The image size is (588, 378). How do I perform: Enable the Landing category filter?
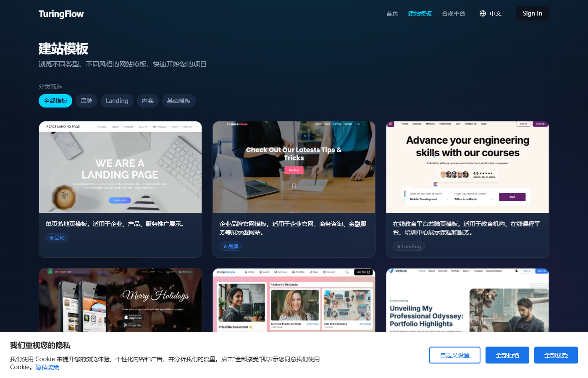click(x=117, y=101)
